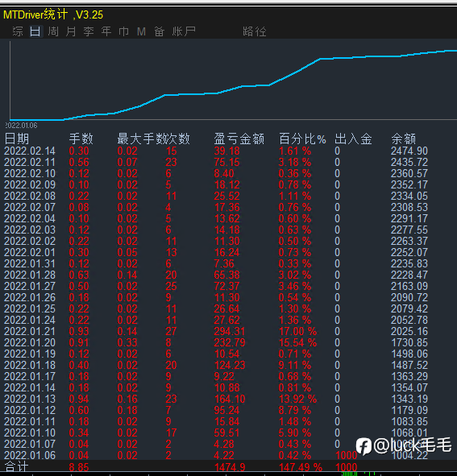Click the 日期 column header
This screenshot has height=476, width=457.
(17, 139)
